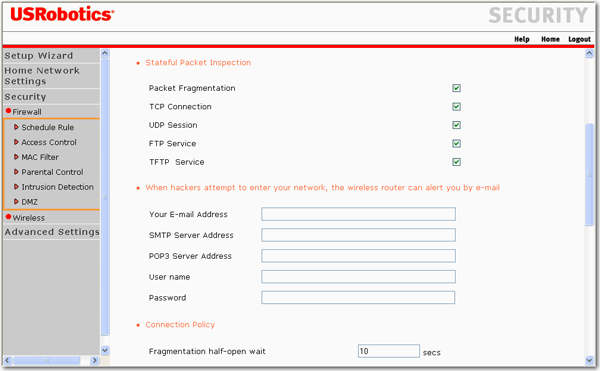Click sidebar scrollbar up arrow
Screen dimensions: 600x371
point(105,53)
